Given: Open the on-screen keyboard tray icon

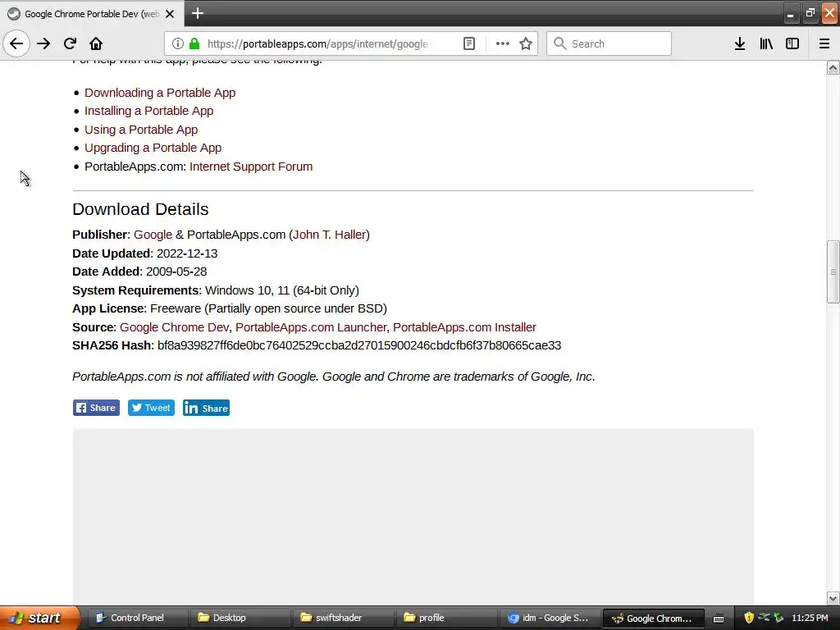Looking at the screenshot, I should [x=719, y=619].
